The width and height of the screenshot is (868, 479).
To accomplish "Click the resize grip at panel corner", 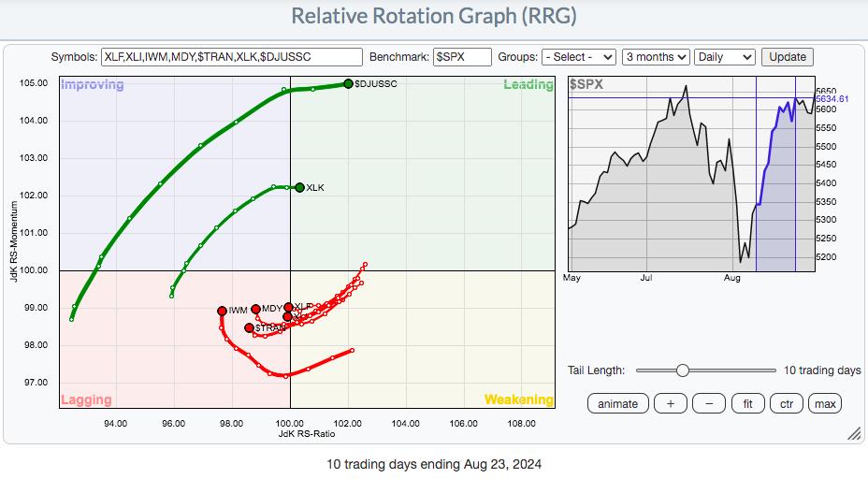I will pos(853,433).
